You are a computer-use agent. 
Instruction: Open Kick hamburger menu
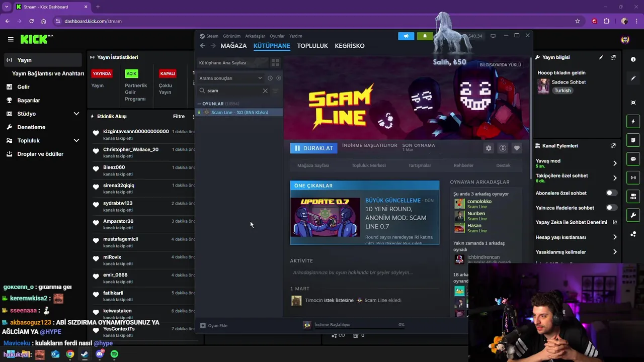11,39
